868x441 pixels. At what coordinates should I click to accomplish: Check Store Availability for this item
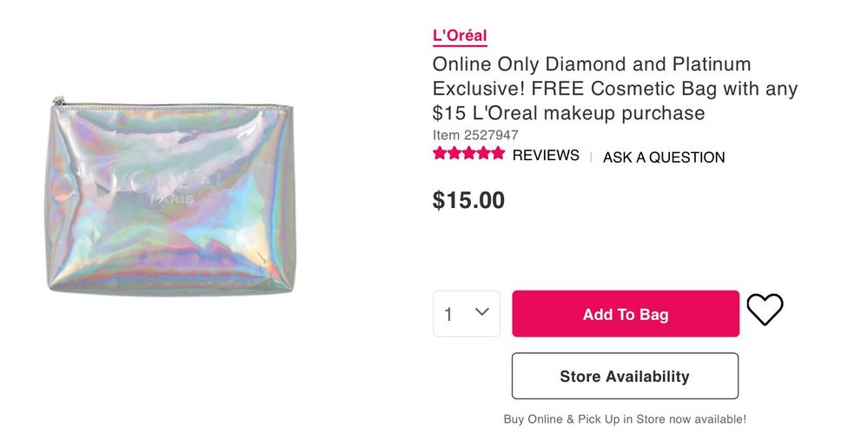click(625, 376)
